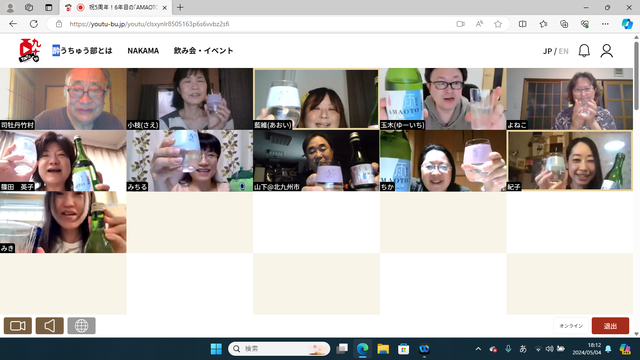Select the 藍維(あおい) video tile

[x=316, y=99]
